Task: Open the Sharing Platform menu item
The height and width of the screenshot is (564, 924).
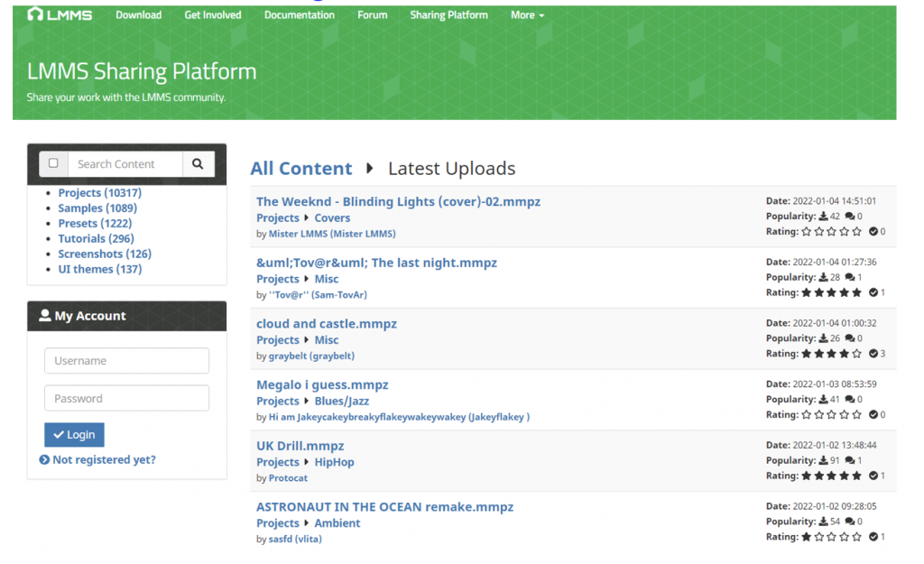Action: (x=448, y=15)
